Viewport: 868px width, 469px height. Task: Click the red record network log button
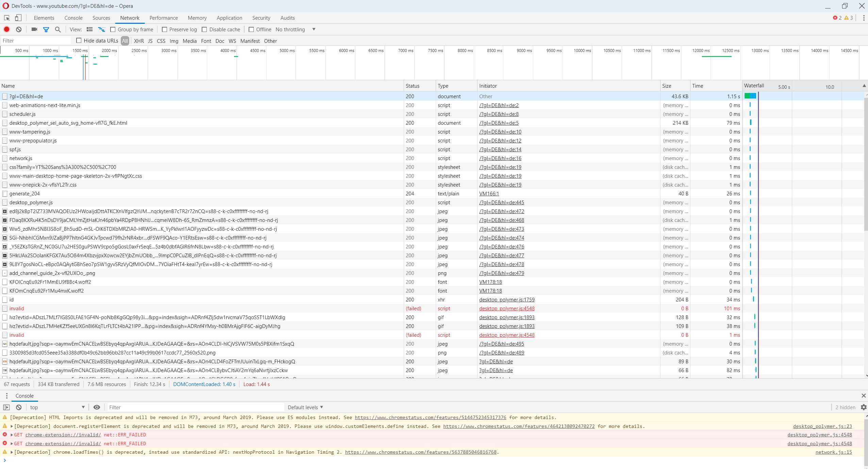pos(6,29)
